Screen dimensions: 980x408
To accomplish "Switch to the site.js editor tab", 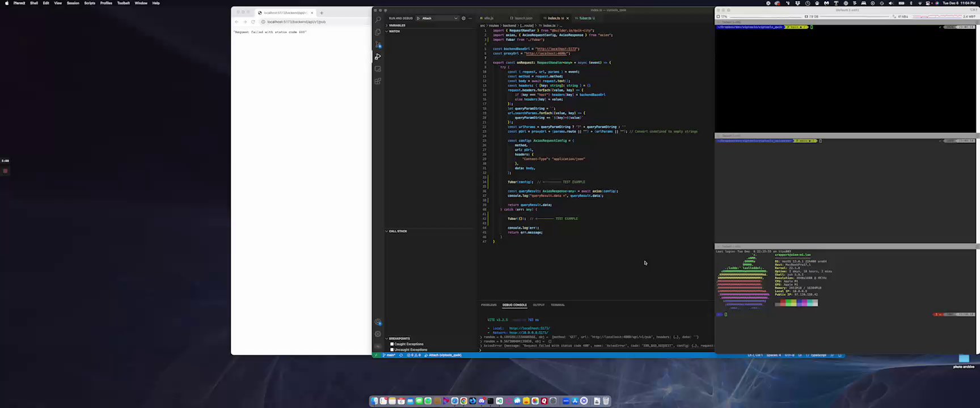I will (488, 18).
